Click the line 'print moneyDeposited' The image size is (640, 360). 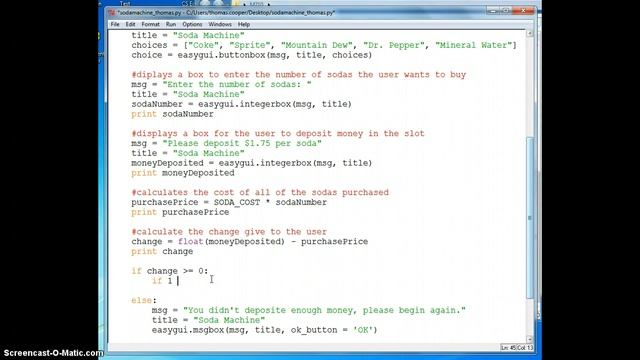coord(182,173)
